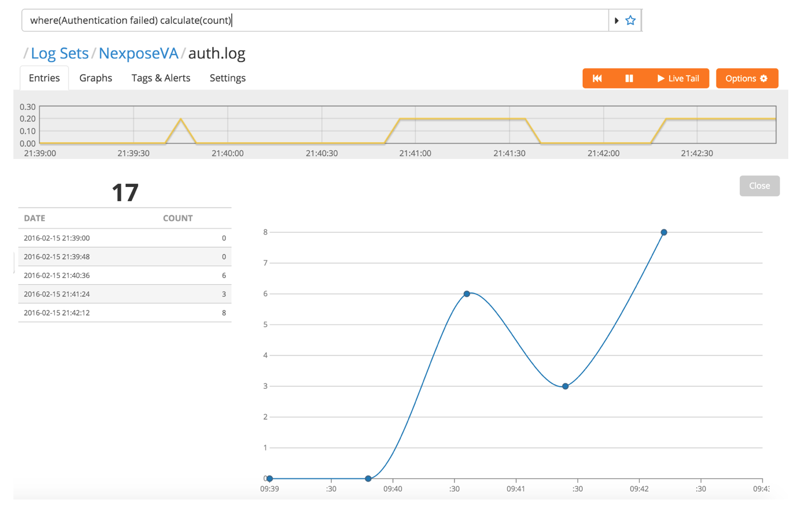Screen dimensions: 812x517
Task: Start Live Tail
Action: pyautogui.click(x=678, y=78)
